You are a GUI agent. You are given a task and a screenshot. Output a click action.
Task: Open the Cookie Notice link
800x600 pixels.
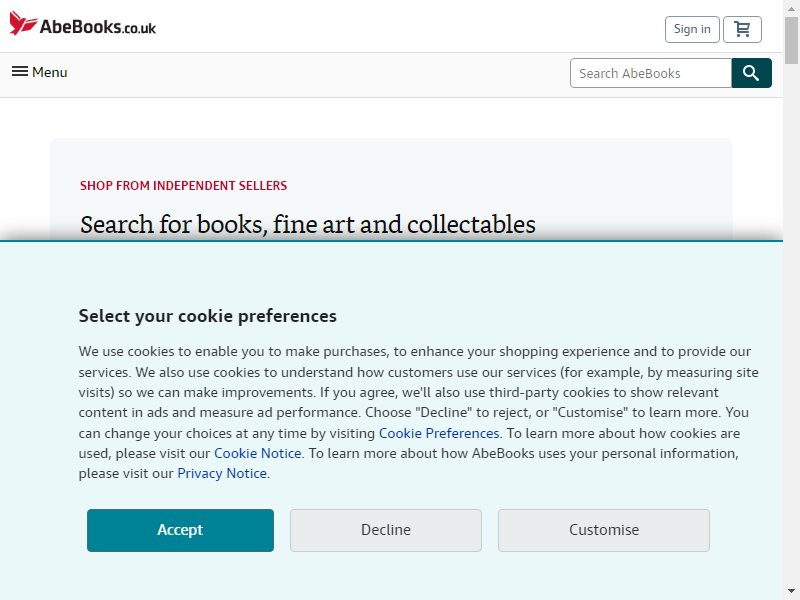coord(258,453)
